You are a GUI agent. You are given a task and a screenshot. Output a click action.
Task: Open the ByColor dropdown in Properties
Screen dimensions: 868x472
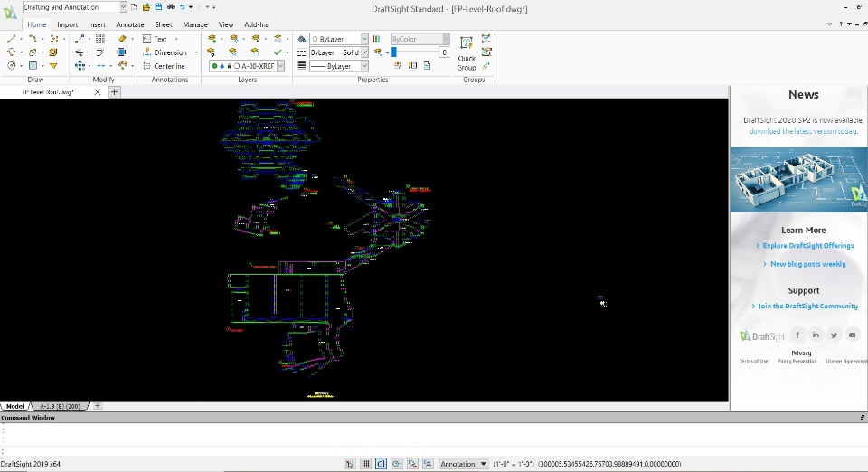(x=420, y=39)
